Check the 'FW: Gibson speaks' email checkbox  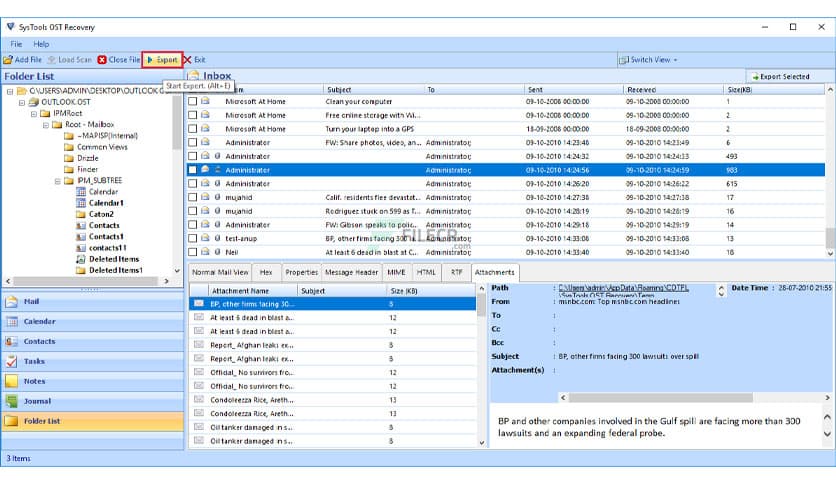192,225
